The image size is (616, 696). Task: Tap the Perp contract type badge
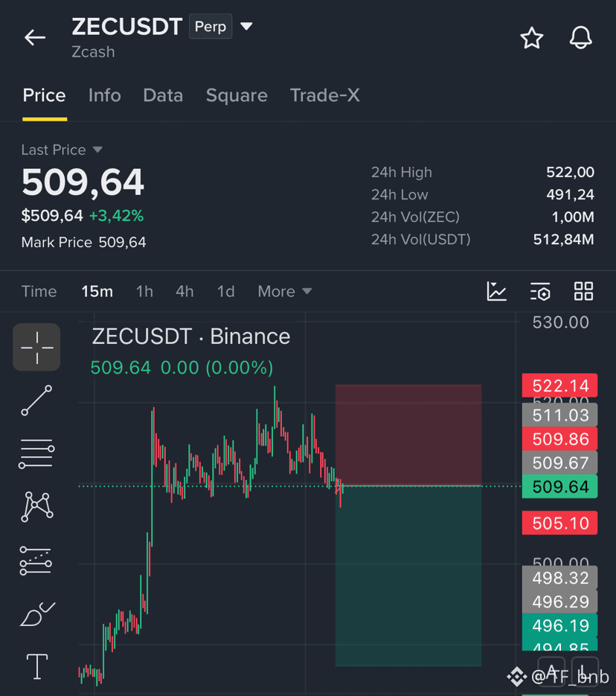tap(211, 26)
